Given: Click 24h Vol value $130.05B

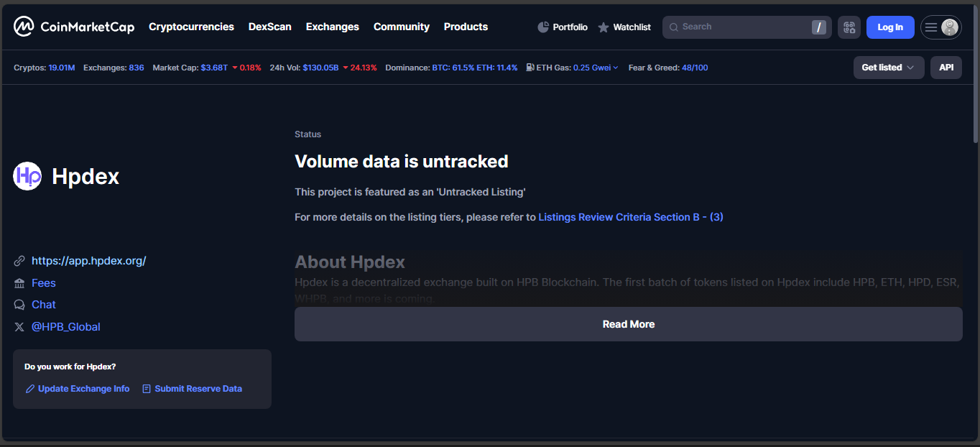Looking at the screenshot, I should pos(320,68).
